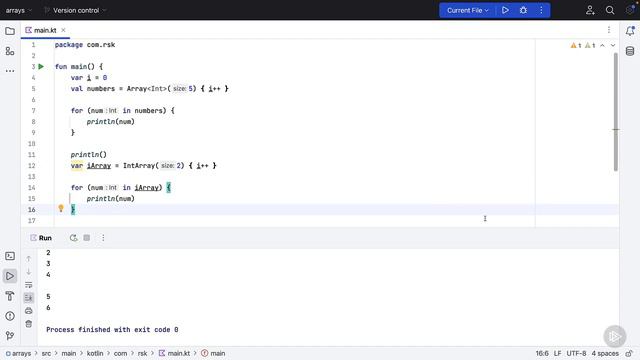Screen dimensions: 640x360
Task: Debug the current file with bug icon
Action: (x=523, y=10)
